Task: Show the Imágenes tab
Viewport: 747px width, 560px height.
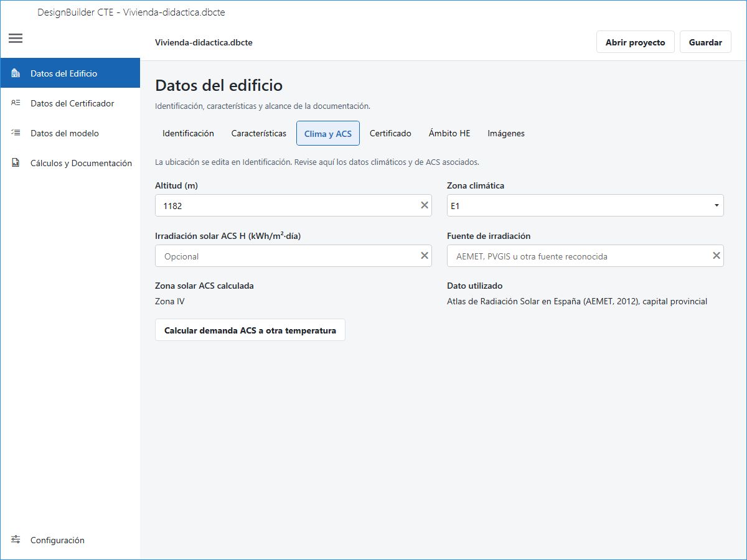Action: (x=506, y=133)
